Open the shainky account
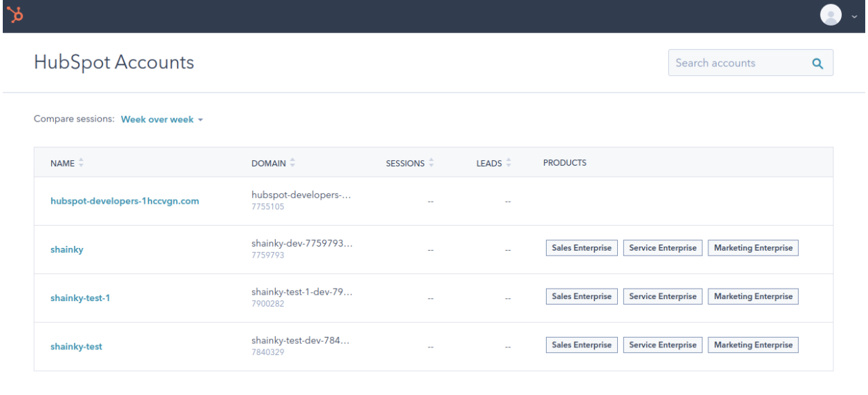The height and width of the screenshot is (395, 868). tap(67, 250)
